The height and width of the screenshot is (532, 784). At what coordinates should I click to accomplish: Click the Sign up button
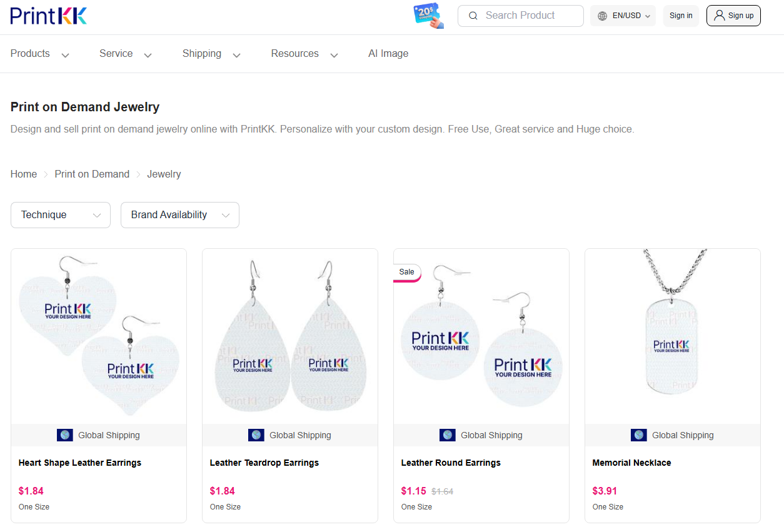tap(733, 16)
